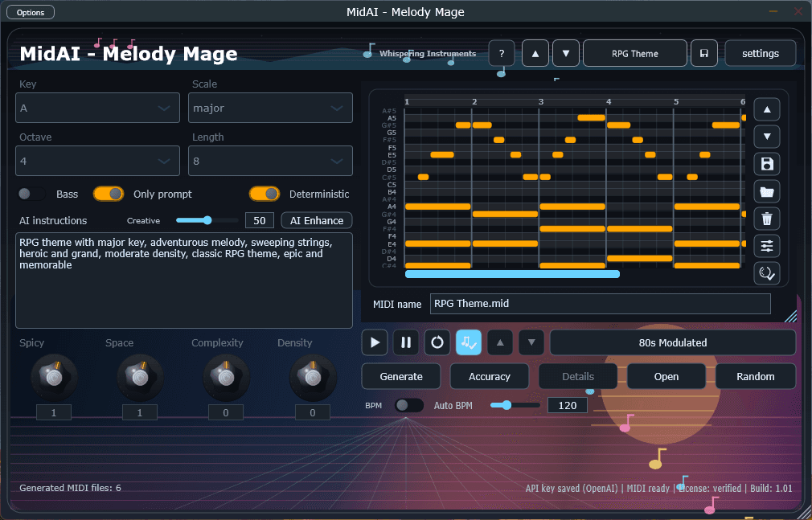Click the circular checkmark icon under the sliders icon
Screen dimensions: 812x520
click(767, 273)
